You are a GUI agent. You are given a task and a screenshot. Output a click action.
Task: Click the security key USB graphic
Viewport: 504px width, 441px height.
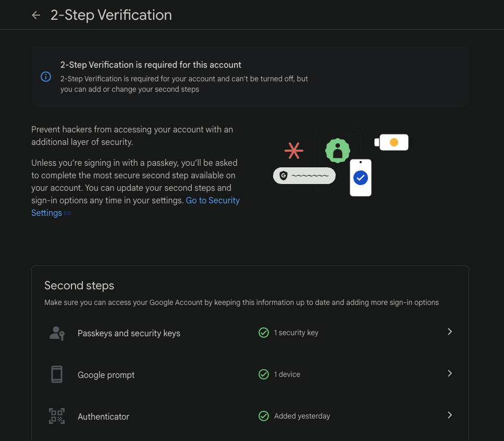[391, 142]
